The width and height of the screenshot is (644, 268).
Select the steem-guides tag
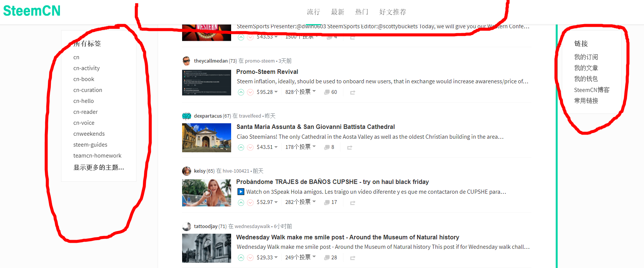point(90,145)
